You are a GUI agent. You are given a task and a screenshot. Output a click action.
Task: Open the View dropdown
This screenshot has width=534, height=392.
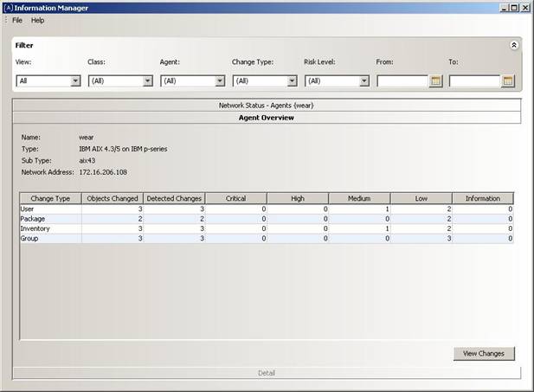pyautogui.click(x=75, y=80)
